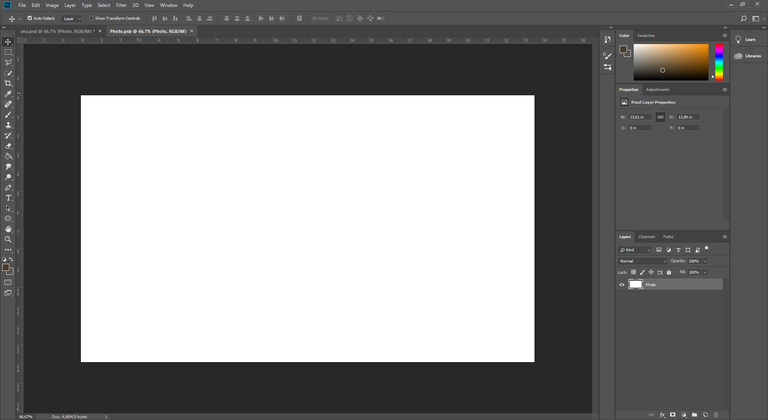Open the Search icon in options bar

pyautogui.click(x=744, y=19)
